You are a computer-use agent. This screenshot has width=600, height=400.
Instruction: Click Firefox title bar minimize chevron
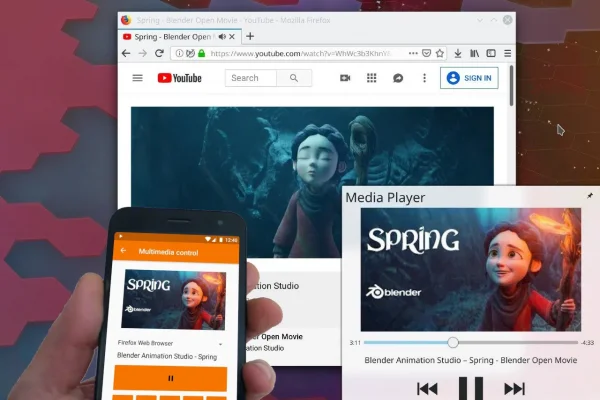tap(480, 20)
